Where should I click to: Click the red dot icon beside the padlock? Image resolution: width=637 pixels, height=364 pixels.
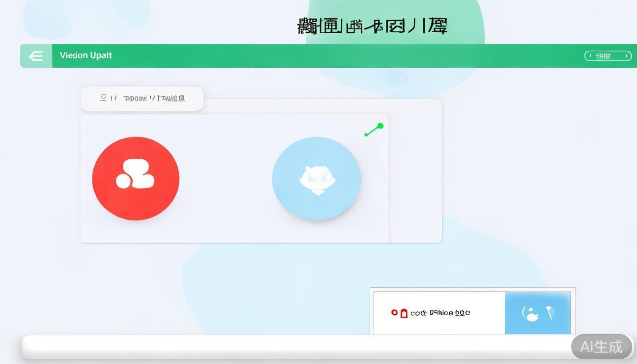395,313
